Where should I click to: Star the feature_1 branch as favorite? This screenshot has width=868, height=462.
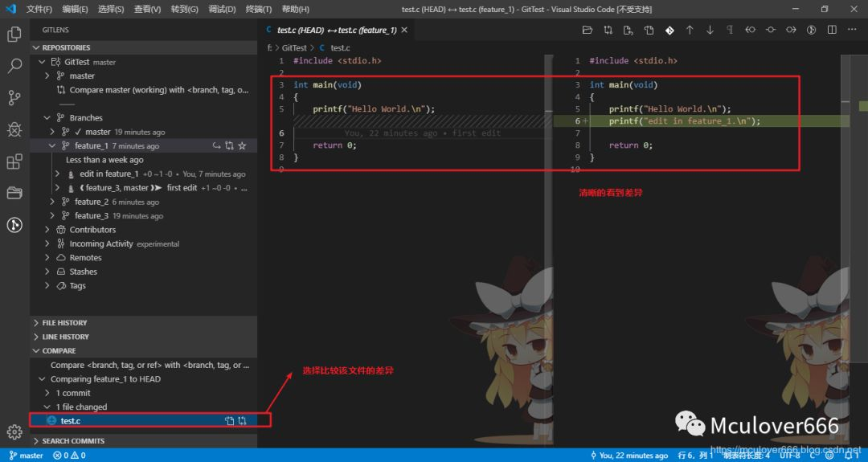(242, 145)
